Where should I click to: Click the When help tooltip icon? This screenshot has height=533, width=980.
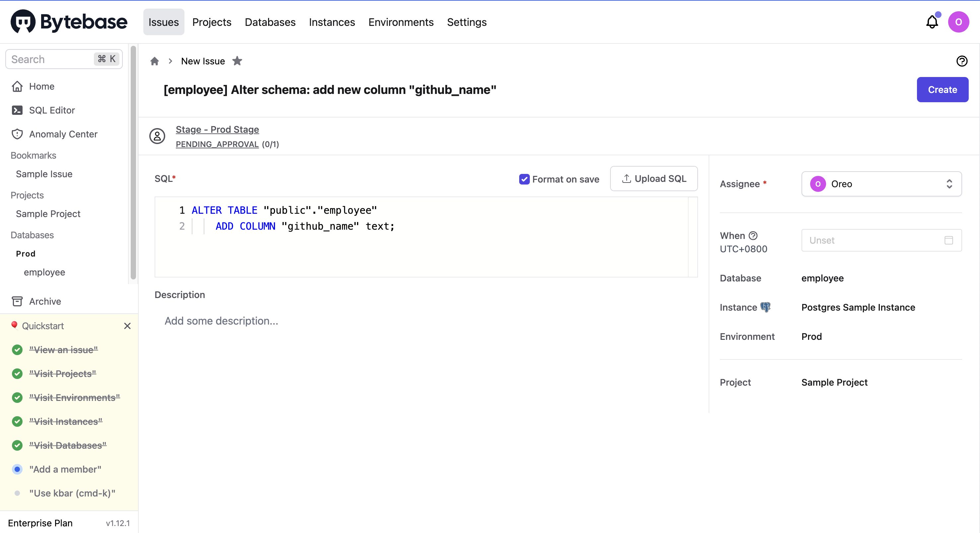pos(753,236)
